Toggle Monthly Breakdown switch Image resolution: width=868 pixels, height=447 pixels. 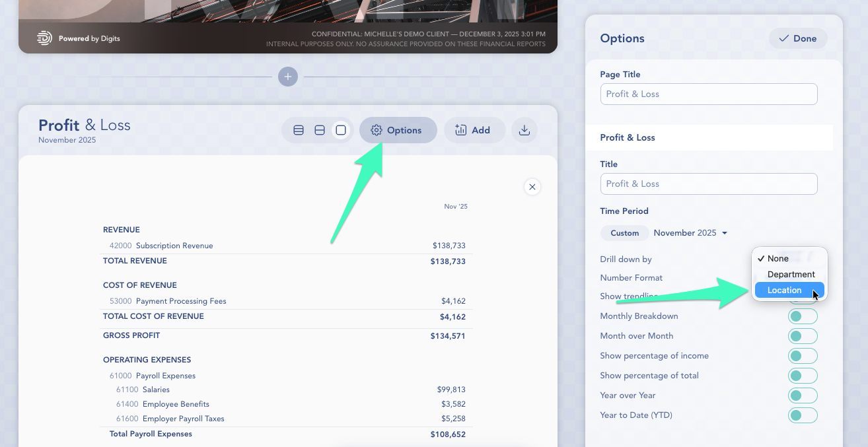coord(802,316)
